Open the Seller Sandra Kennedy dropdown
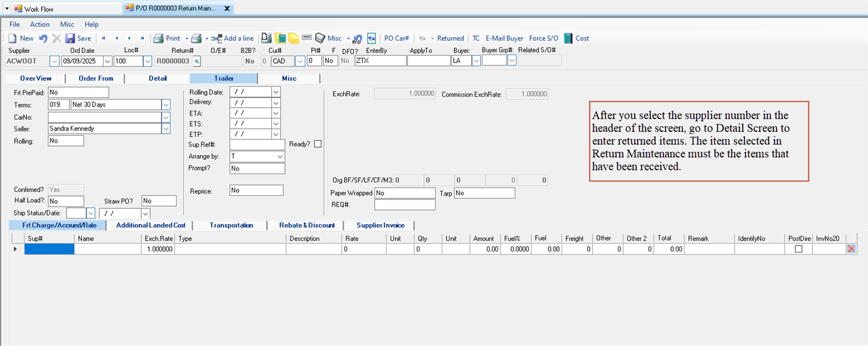 coord(166,129)
